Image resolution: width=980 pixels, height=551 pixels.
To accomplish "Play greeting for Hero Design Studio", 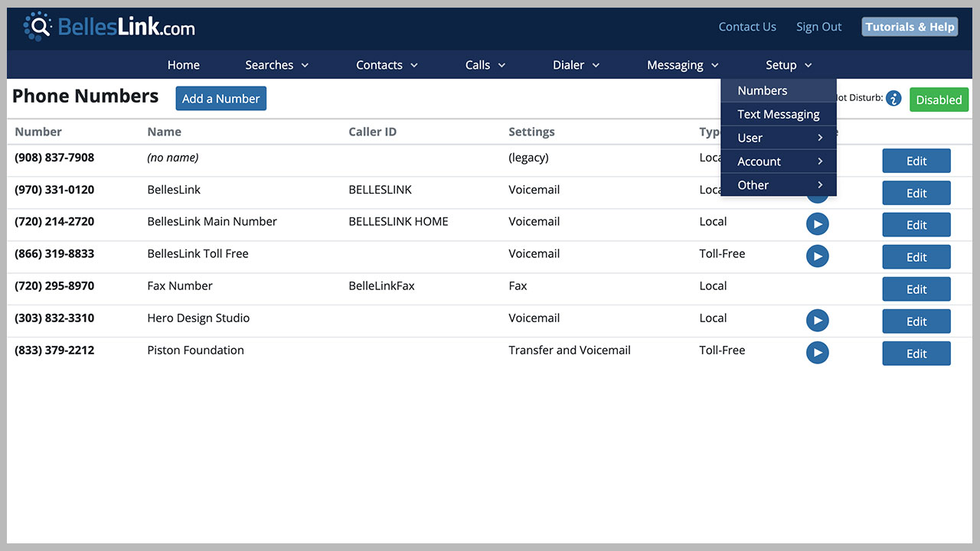I will click(817, 321).
